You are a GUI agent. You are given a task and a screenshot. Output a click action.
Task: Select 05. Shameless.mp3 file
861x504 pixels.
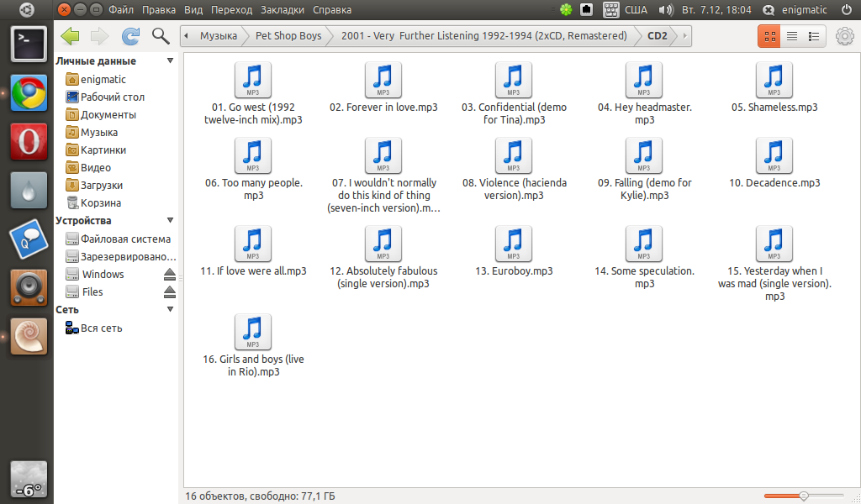774,87
